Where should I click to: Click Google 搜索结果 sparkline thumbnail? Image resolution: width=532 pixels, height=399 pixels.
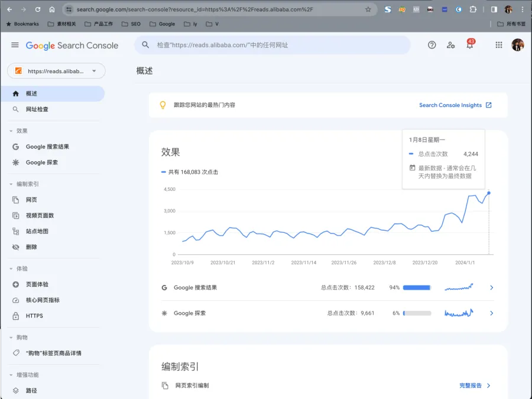click(459, 287)
